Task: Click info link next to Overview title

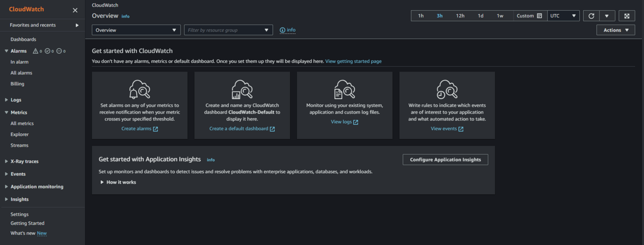Action: point(126,16)
